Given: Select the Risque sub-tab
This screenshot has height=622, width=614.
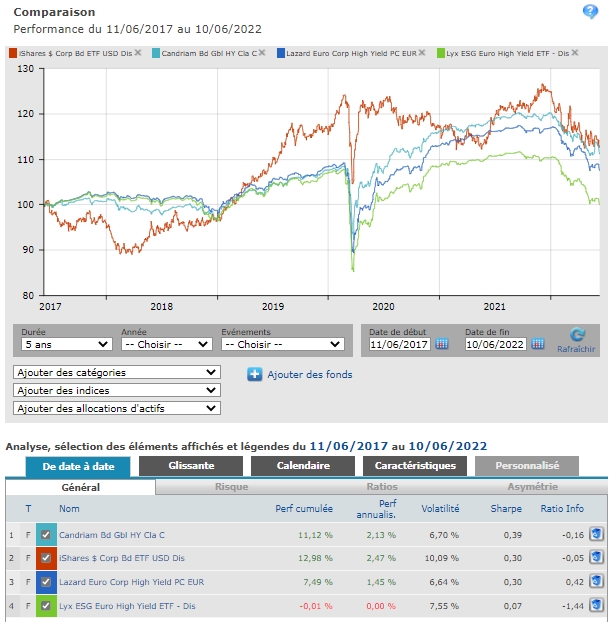Looking at the screenshot, I should [232, 487].
